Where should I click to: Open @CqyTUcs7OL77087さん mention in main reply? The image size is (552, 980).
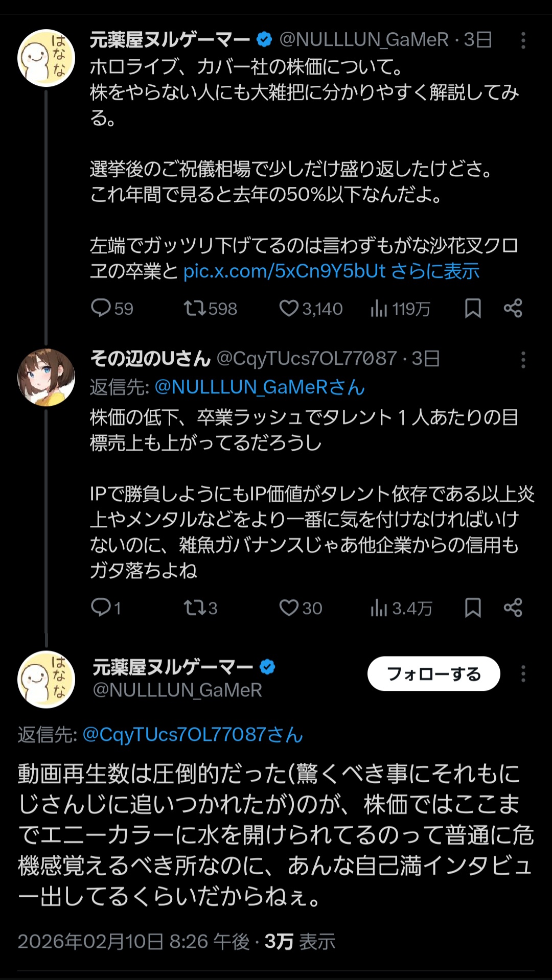point(193,735)
